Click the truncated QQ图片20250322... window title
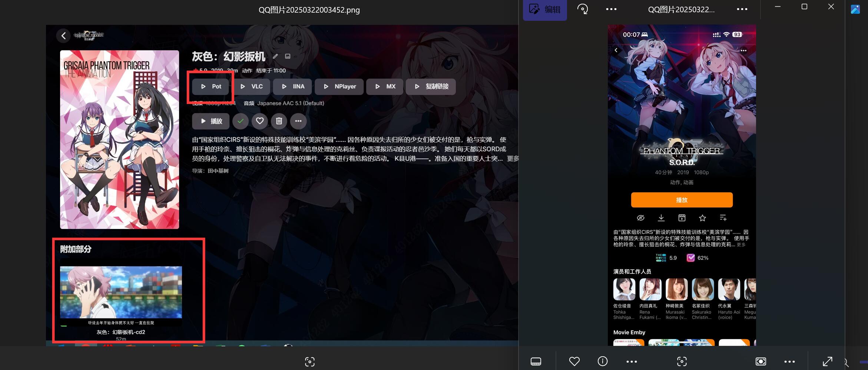The height and width of the screenshot is (370, 868). click(x=681, y=10)
